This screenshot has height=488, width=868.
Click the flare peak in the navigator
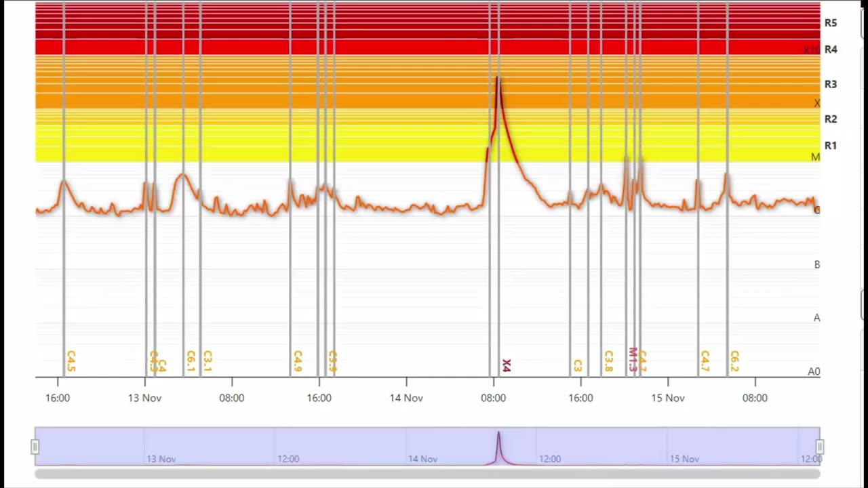click(x=498, y=435)
